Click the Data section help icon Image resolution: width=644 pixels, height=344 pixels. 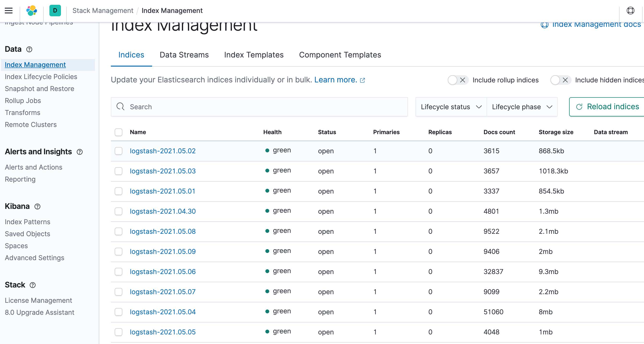pyautogui.click(x=29, y=49)
